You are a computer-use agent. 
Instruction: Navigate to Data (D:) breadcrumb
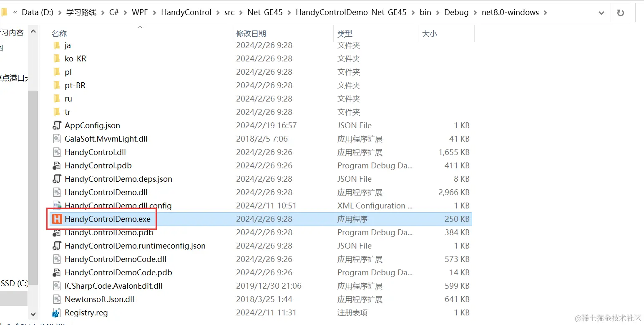[38, 13]
